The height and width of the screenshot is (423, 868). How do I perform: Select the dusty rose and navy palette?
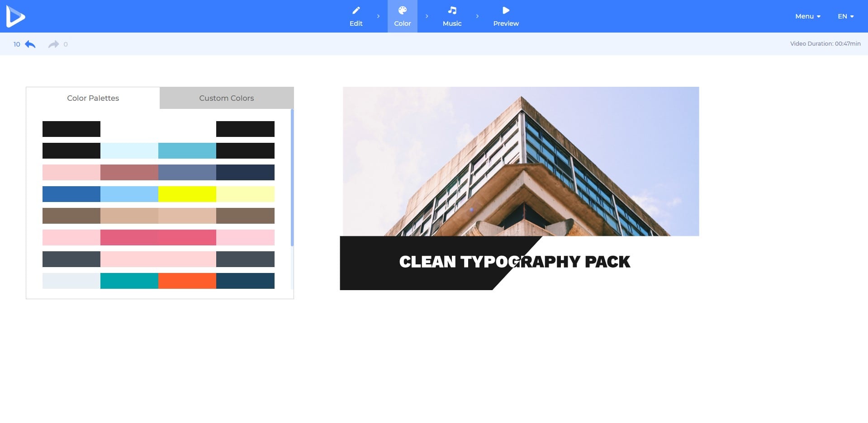tap(158, 172)
